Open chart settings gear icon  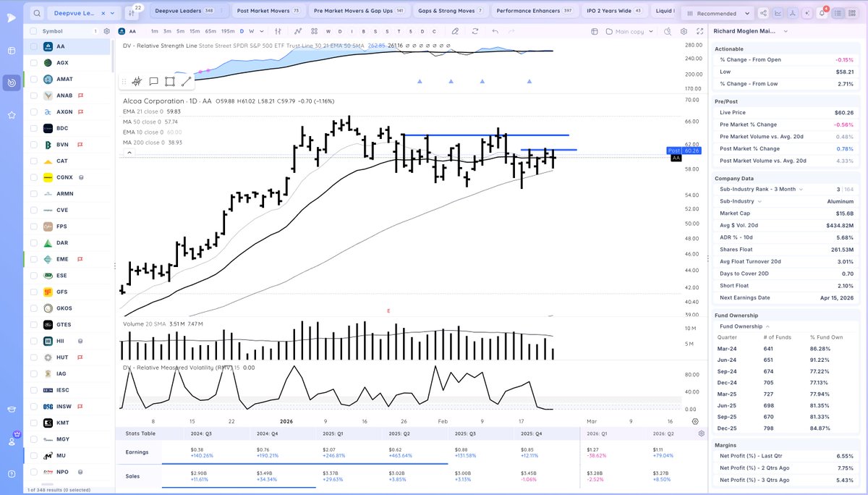coord(684,31)
